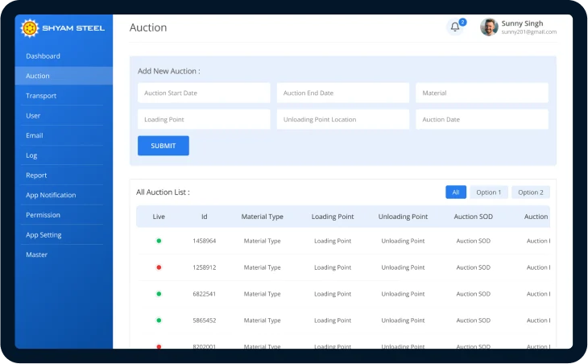The width and height of the screenshot is (588, 364).
Task: Switch to the Option 2 filter
Action: click(x=531, y=192)
